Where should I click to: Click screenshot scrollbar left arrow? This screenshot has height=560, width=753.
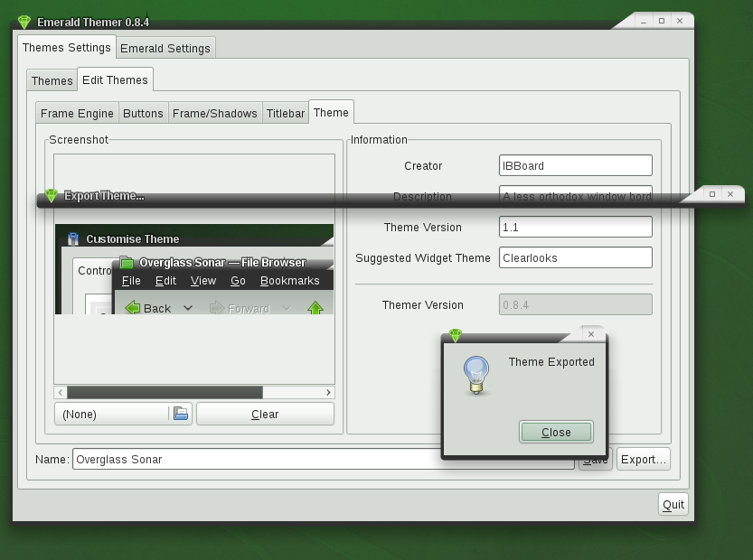point(61,392)
